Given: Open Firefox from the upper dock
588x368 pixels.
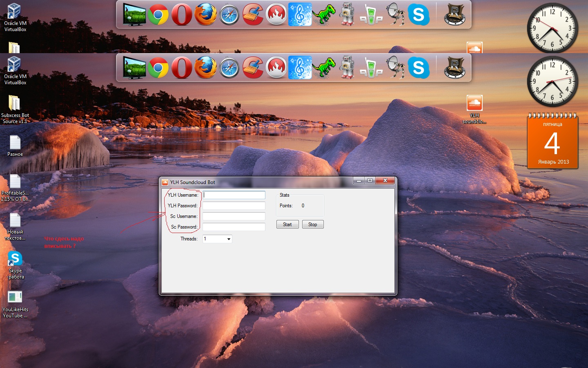Looking at the screenshot, I should tap(205, 14).
